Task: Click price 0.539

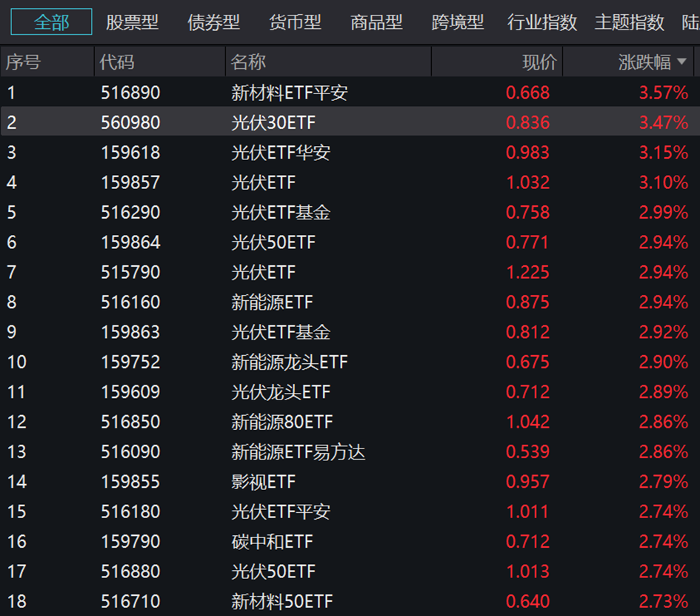Action: point(527,452)
